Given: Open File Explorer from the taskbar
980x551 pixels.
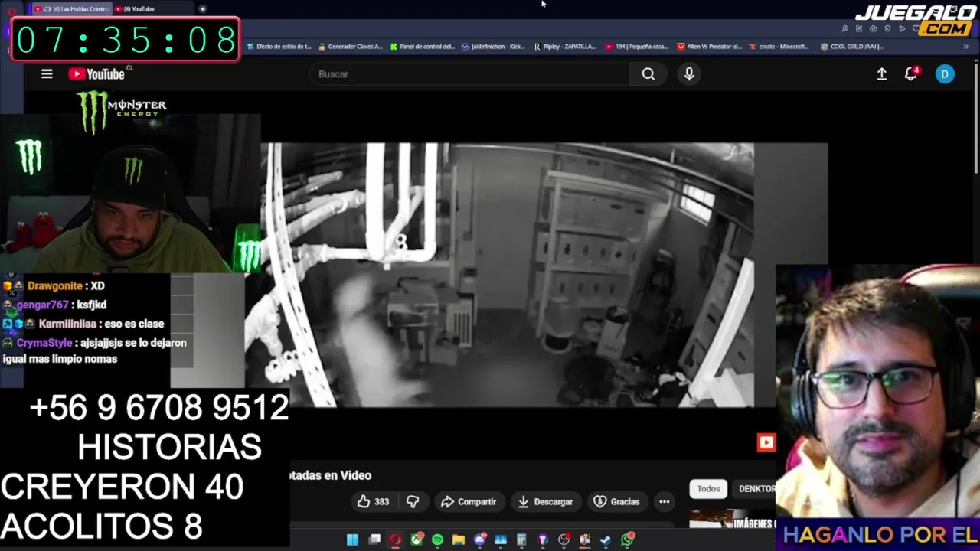Looking at the screenshot, I should coord(459,540).
